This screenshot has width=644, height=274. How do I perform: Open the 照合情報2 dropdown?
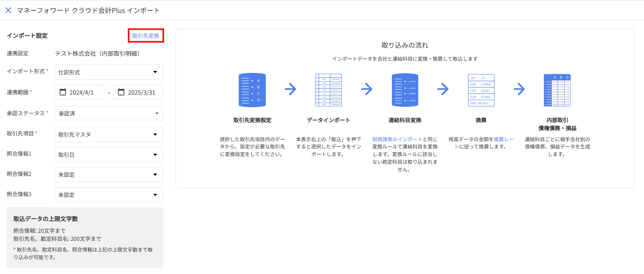click(109, 174)
